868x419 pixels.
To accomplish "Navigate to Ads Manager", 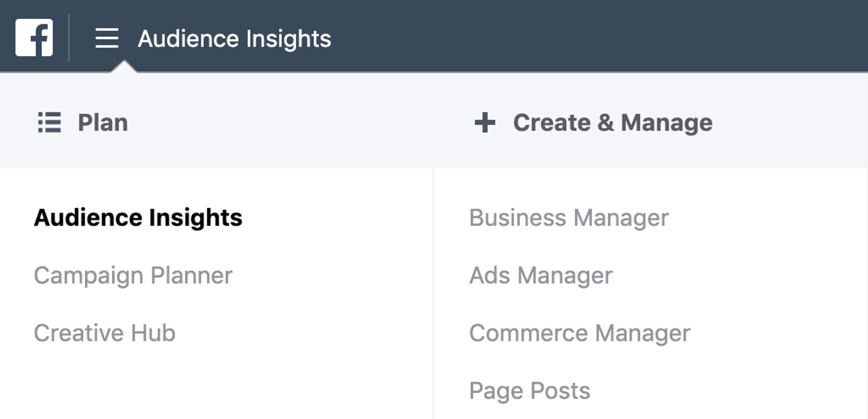I will (541, 276).
